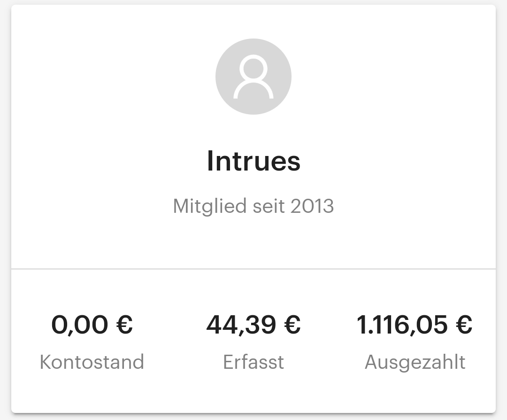
Task: Click the Mitglied seit 2013 text
Action: click(253, 206)
